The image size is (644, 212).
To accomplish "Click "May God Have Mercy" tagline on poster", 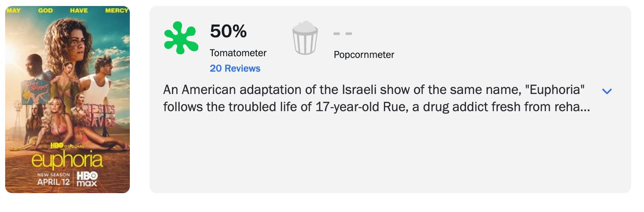I will coord(67,10).
